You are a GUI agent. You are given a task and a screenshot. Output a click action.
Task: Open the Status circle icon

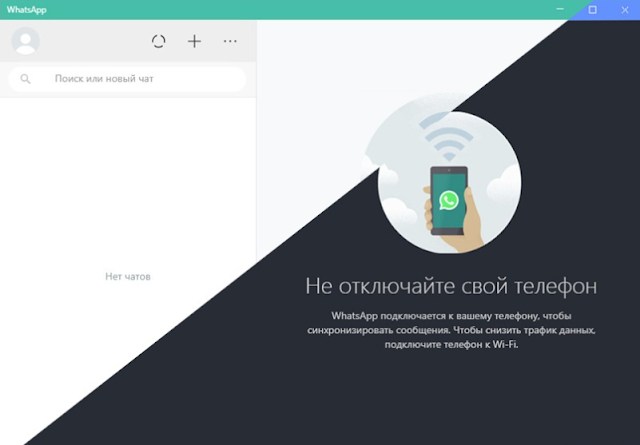coord(158,41)
